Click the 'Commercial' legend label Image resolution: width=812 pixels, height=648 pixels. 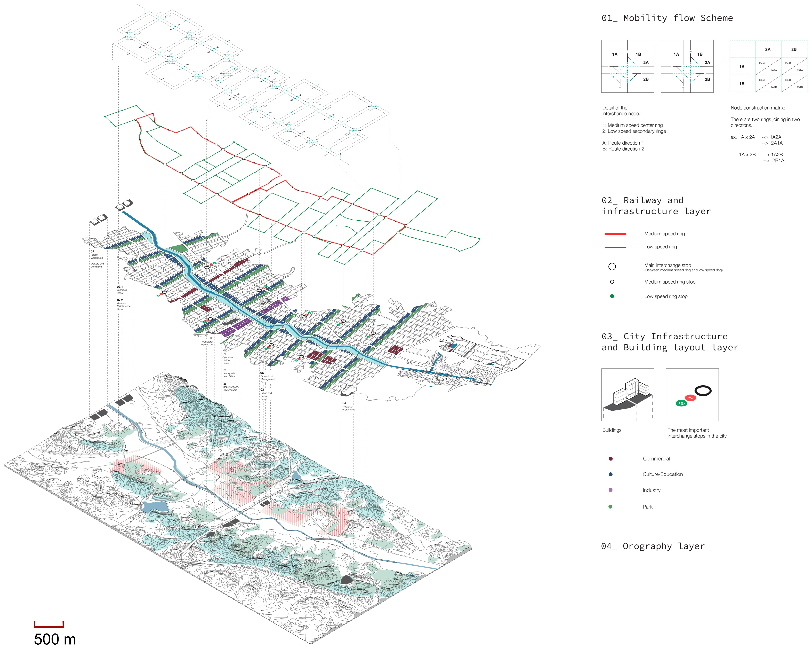[656, 459]
